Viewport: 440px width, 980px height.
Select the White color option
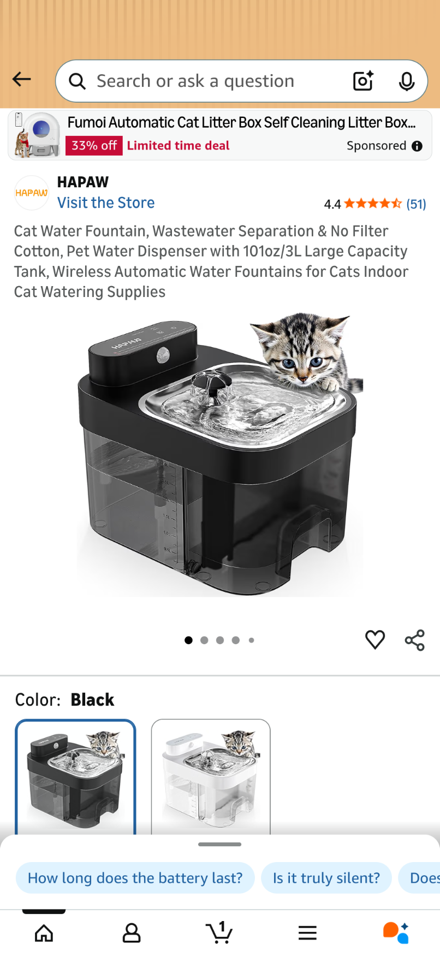pyautogui.click(x=211, y=777)
